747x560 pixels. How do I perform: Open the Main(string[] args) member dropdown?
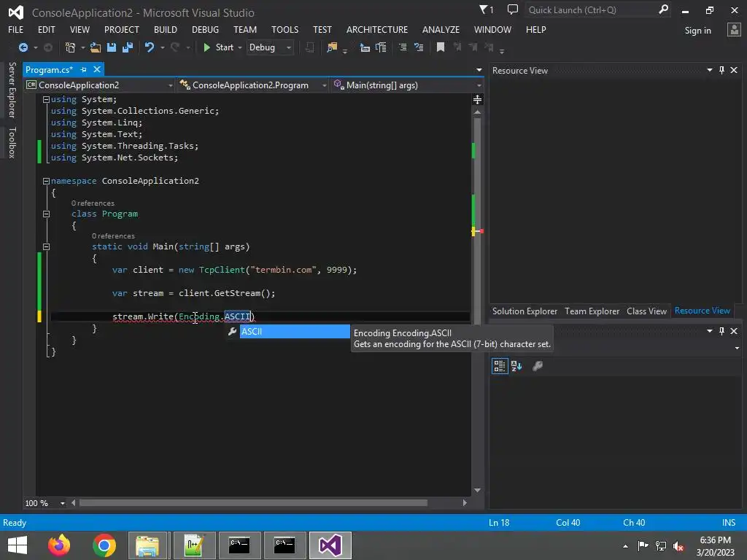click(408, 85)
